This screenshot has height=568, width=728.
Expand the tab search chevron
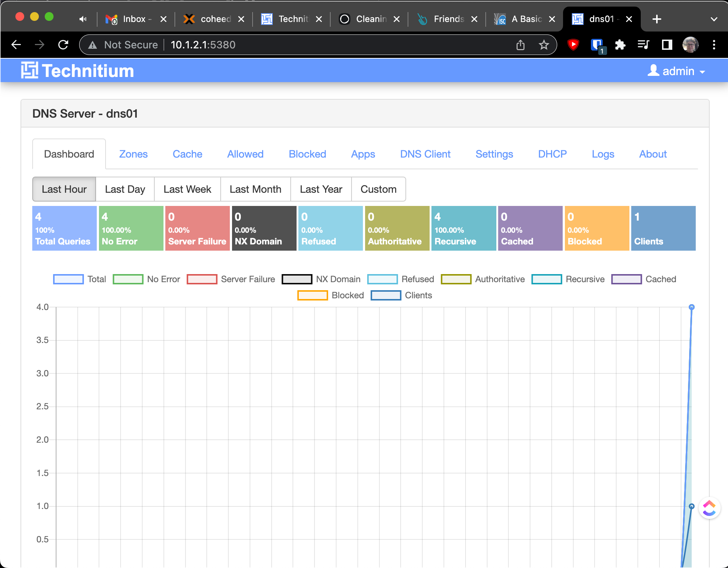click(x=714, y=19)
